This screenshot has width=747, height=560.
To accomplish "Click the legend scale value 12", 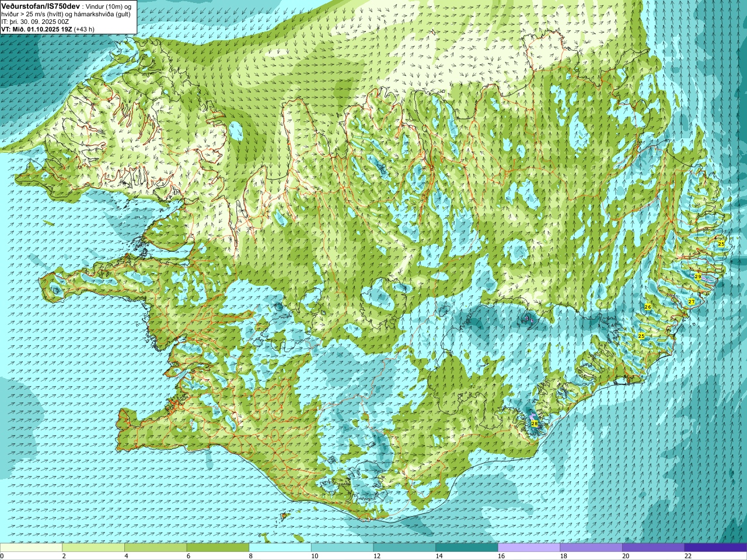I will 377,556.
